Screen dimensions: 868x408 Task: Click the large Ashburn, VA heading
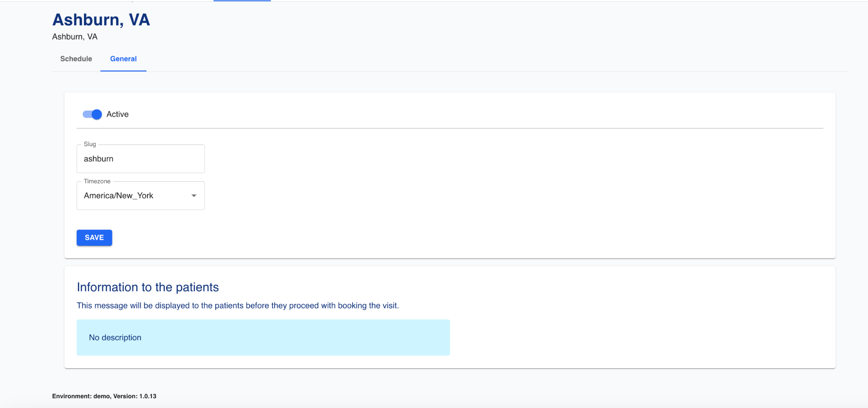tap(101, 20)
